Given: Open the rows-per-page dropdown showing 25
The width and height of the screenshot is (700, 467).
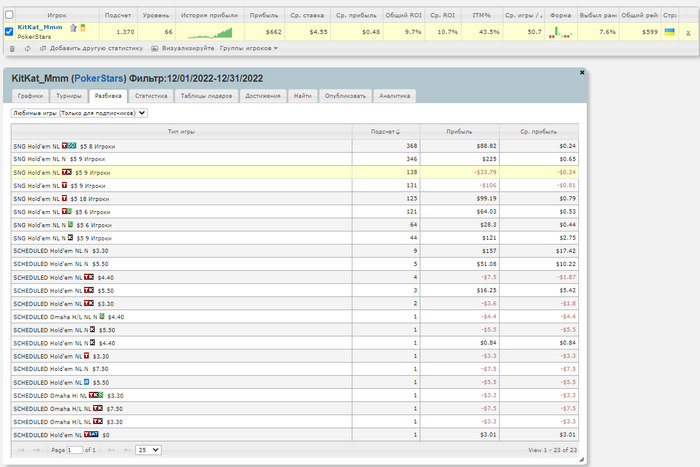Looking at the screenshot, I should pyautogui.click(x=147, y=450).
